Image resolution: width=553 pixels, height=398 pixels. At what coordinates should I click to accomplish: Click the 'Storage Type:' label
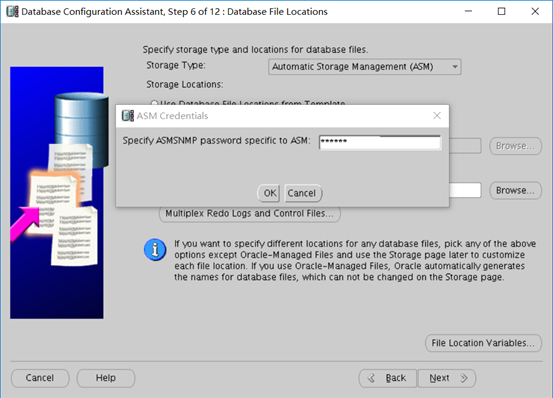[176, 65]
